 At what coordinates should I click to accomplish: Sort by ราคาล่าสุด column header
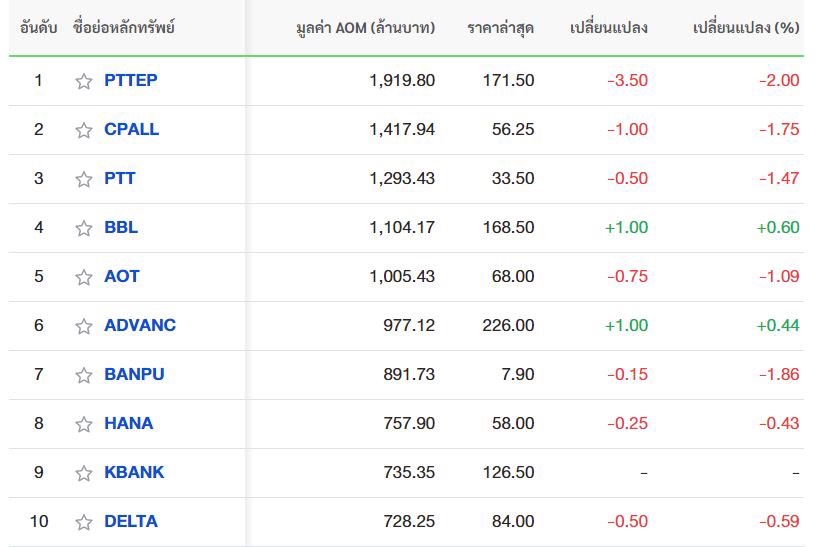pos(500,28)
